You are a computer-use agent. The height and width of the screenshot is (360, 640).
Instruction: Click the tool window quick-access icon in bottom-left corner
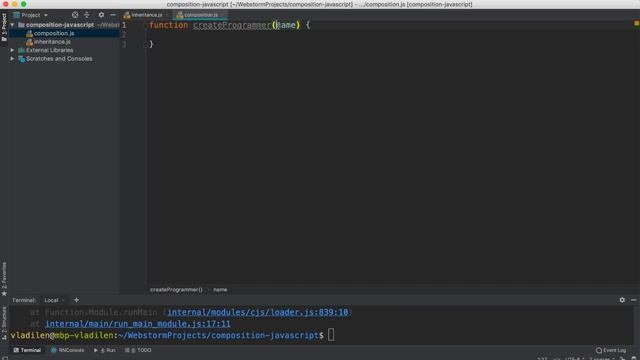coord(4,358)
